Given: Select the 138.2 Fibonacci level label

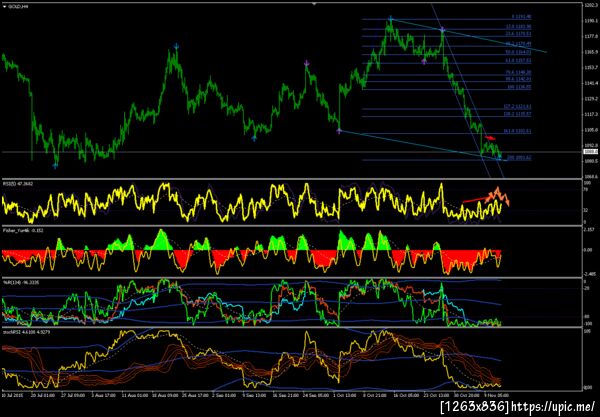Looking at the screenshot, I should pyautogui.click(x=517, y=114).
